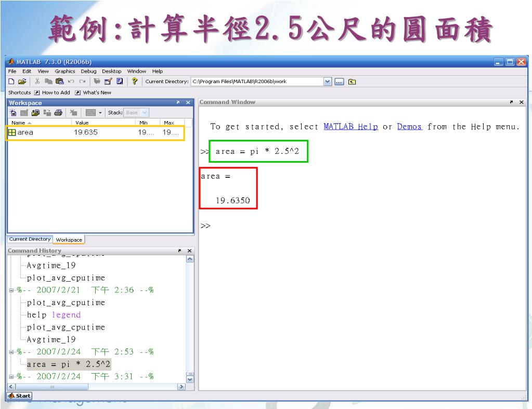
Task: Plot selected variable icon in Workspace
Action: (x=90, y=113)
